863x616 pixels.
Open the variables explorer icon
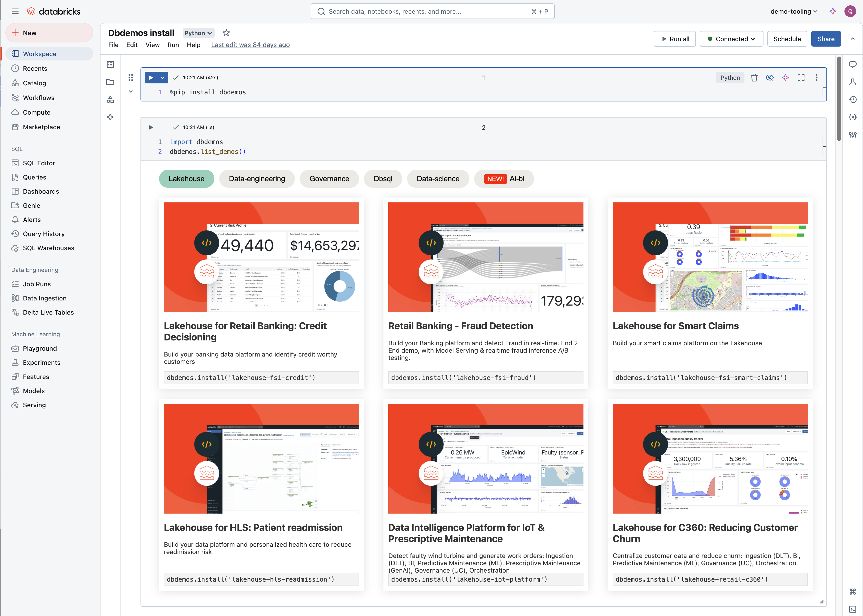pos(853,117)
